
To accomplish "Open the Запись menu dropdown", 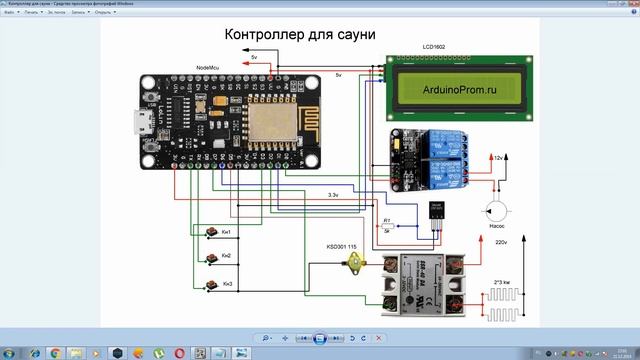I will point(80,12).
